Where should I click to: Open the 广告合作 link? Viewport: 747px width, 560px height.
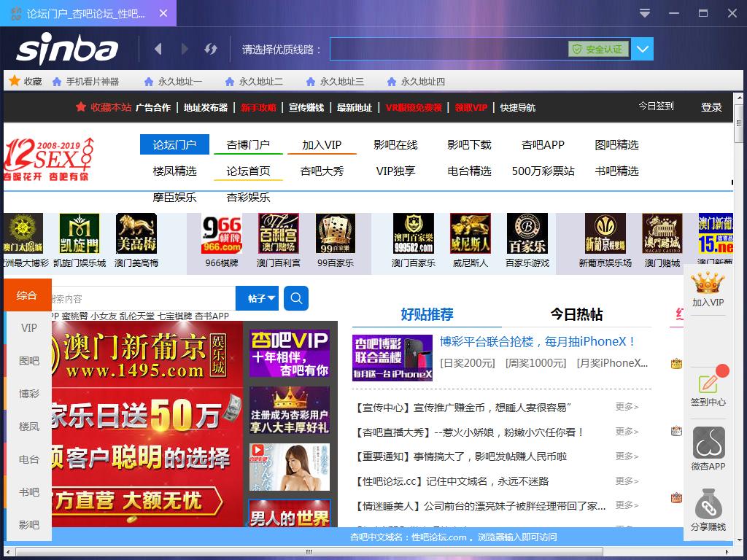[153, 108]
